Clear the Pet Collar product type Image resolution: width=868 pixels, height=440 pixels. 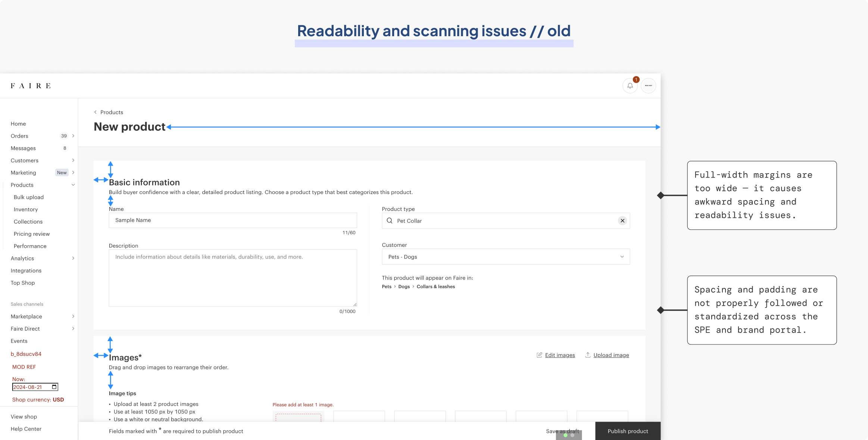[622, 221]
